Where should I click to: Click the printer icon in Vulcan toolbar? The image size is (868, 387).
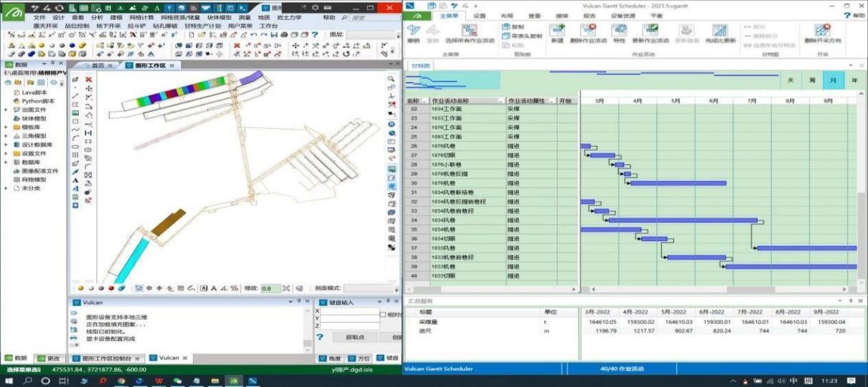(286, 34)
